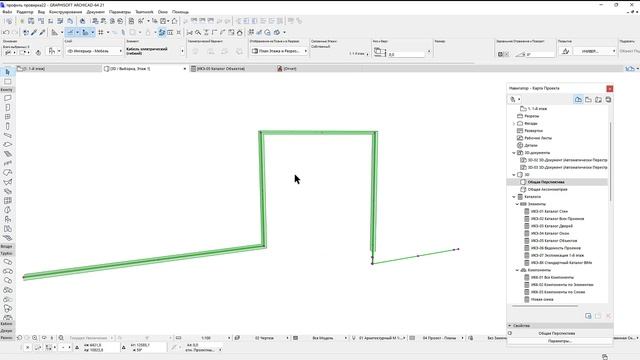Open the Teamwork menu
Image resolution: width=640 pixels, height=360 pixels.
click(144, 12)
